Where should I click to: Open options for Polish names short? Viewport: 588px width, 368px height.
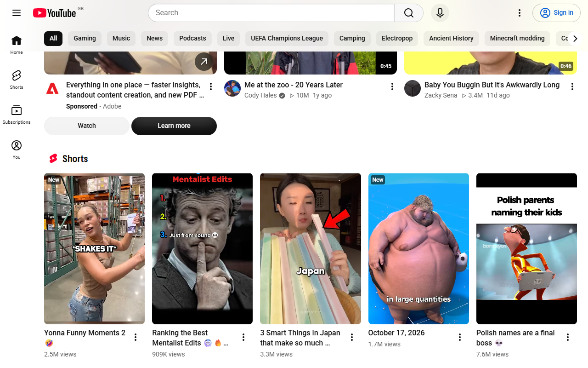point(568,337)
